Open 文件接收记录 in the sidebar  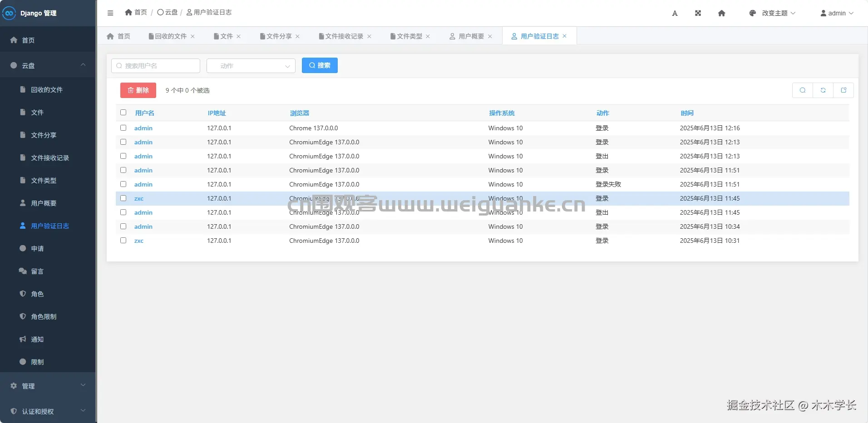tap(48, 158)
